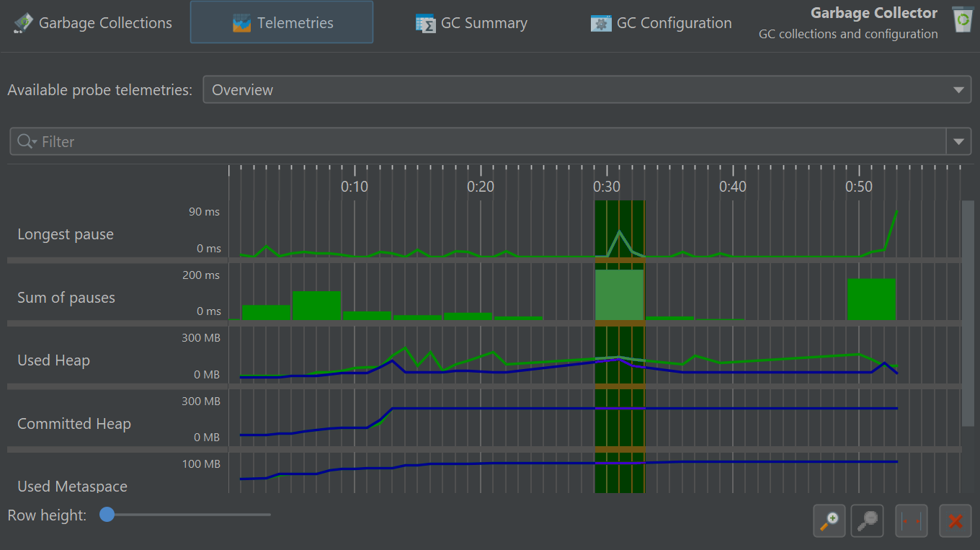
Task: Click the vertical scrollbar of telemetry rows
Action: coord(968,313)
